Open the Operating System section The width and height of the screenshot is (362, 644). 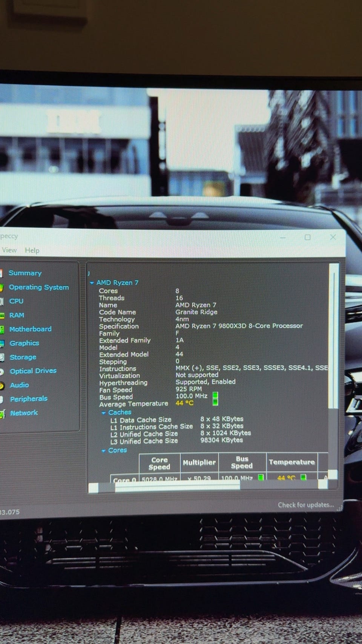[39, 287]
